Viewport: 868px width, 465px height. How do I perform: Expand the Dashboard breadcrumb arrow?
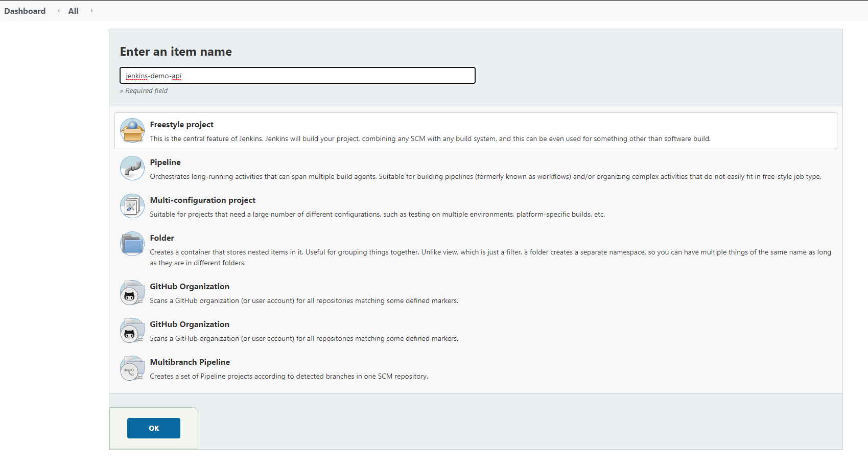[x=58, y=11]
